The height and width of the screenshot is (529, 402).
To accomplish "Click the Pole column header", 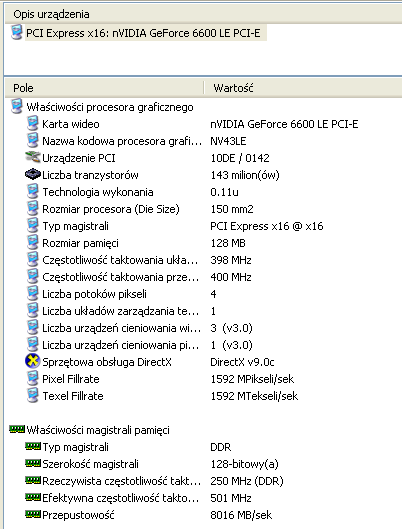I will click(105, 88).
